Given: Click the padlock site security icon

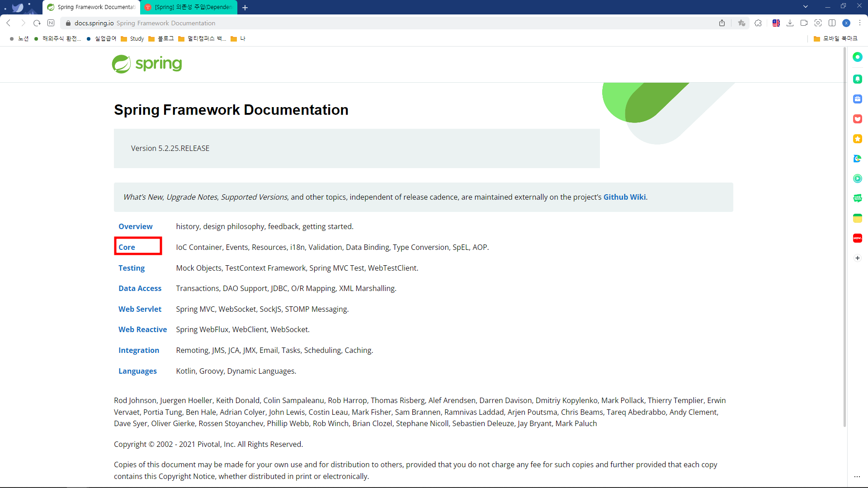Looking at the screenshot, I should [68, 23].
